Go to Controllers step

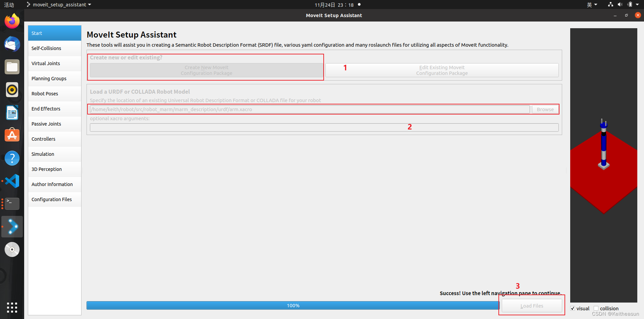[55, 139]
